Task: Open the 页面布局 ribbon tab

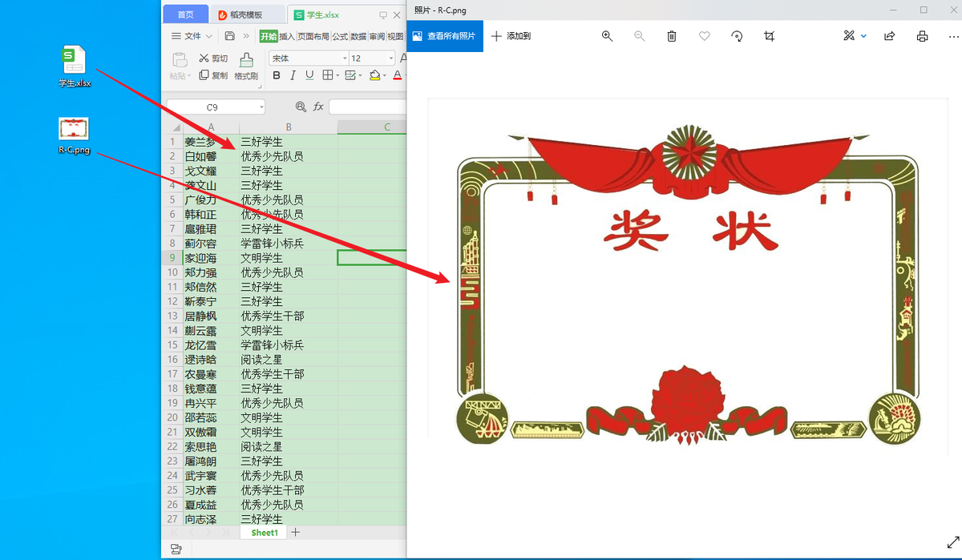Action: [313, 36]
